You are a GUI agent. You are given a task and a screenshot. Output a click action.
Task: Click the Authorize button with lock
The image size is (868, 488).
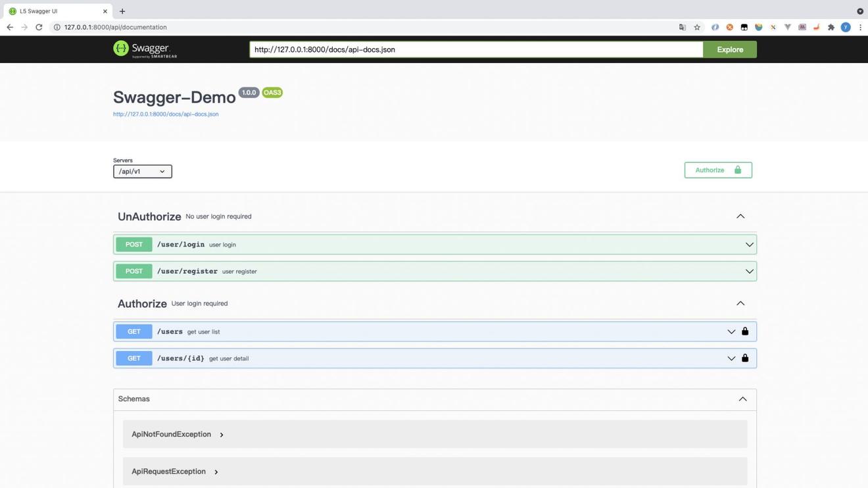tap(717, 170)
